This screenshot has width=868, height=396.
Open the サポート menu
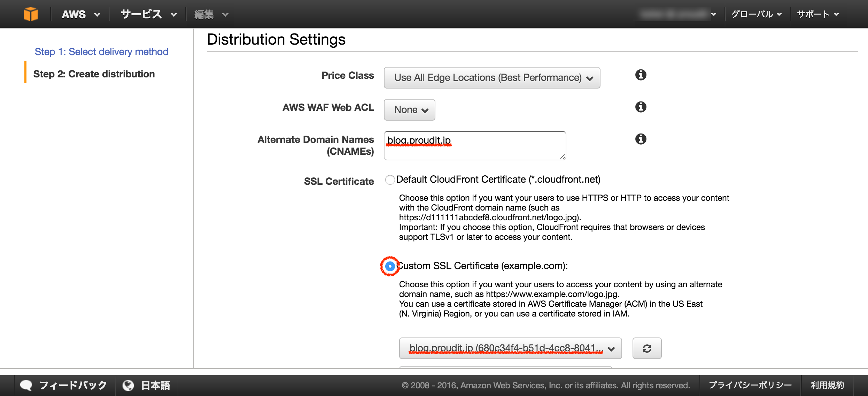click(x=817, y=14)
